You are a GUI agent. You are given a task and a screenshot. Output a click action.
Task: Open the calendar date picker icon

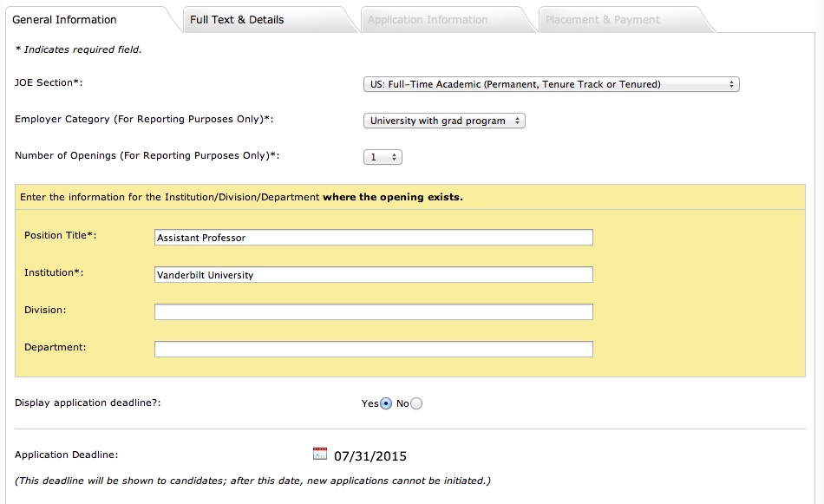319,454
